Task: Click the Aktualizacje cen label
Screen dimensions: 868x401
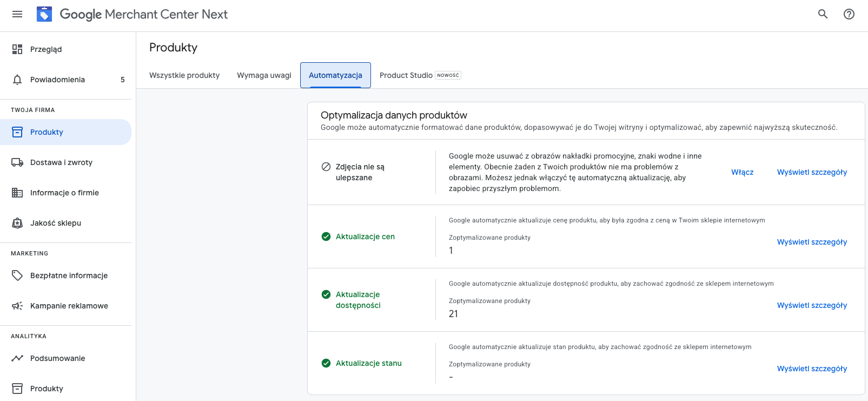Action: [365, 236]
